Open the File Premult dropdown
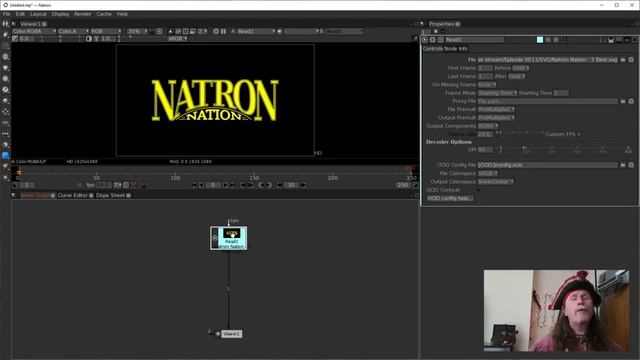 496,109
